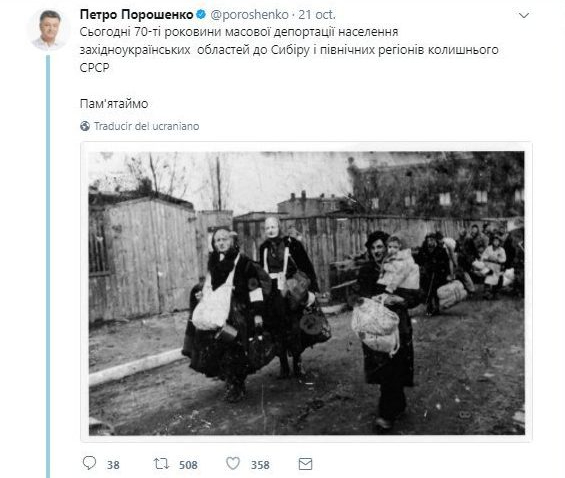
Task: Click 'Traducir del ucraniano' translation link
Action: click(x=146, y=126)
